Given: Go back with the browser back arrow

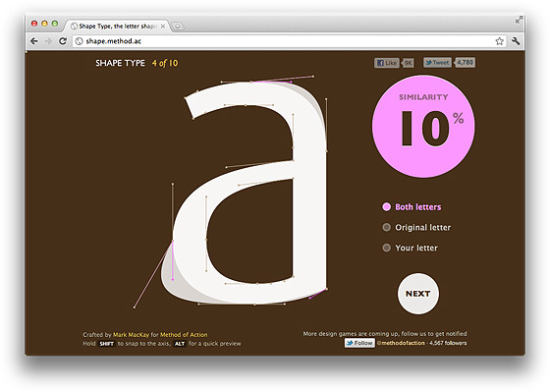Looking at the screenshot, I should coord(34,41).
